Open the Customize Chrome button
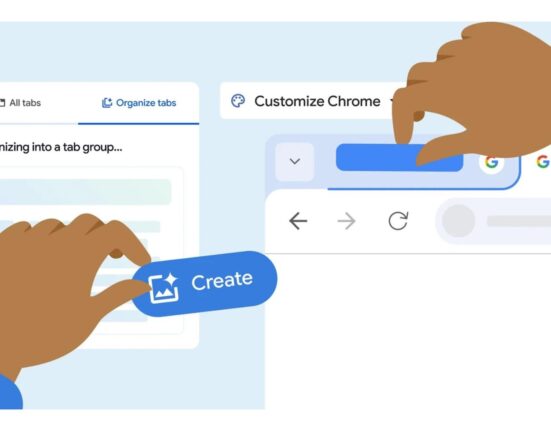The image size is (551, 431). 311,101
